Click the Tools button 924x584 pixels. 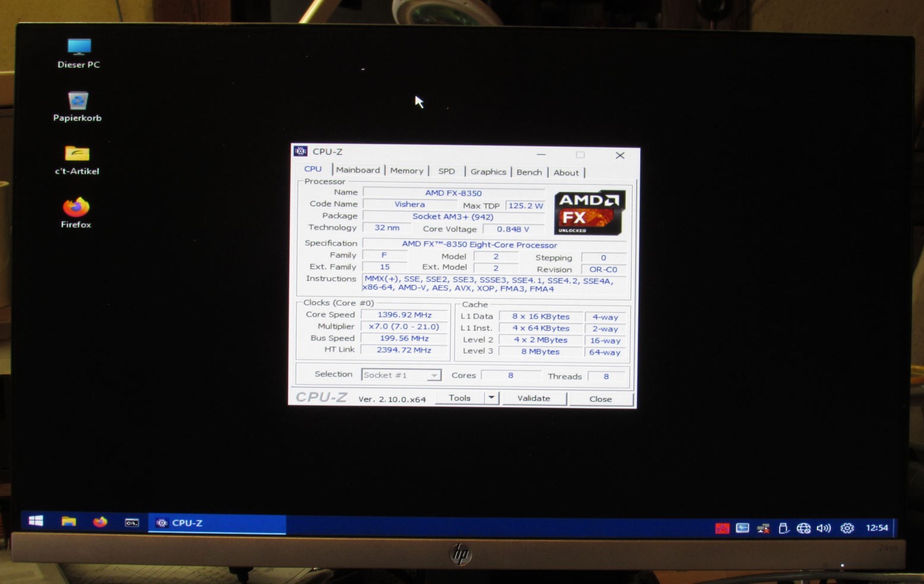tap(459, 398)
